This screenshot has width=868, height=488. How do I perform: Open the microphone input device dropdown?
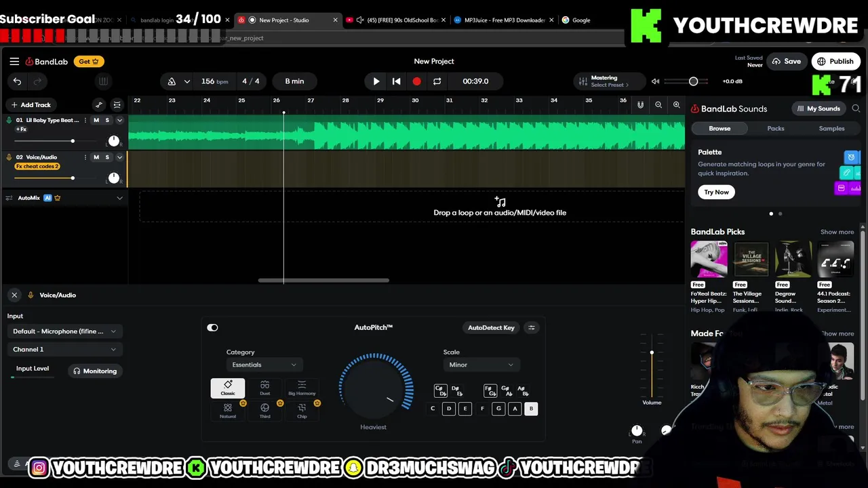(64, 331)
